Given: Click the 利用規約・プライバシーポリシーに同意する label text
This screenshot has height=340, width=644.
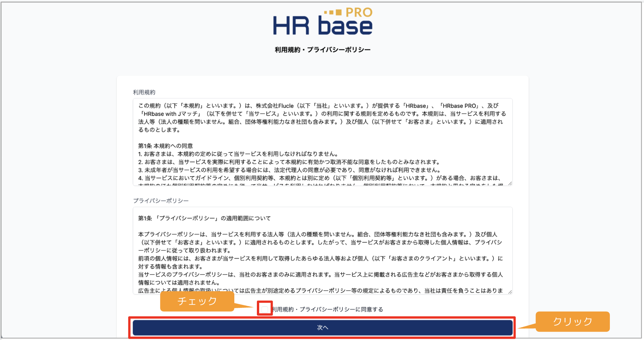Looking at the screenshot, I should coord(327,310).
